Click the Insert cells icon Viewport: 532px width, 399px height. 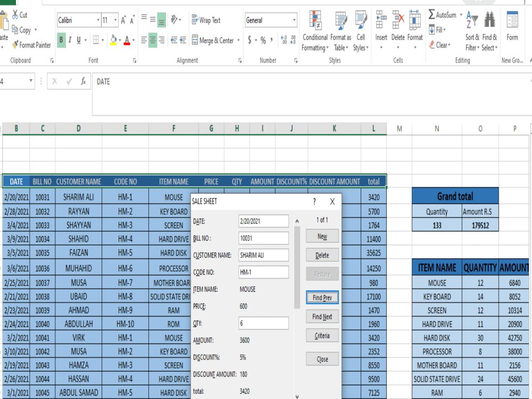click(381, 19)
